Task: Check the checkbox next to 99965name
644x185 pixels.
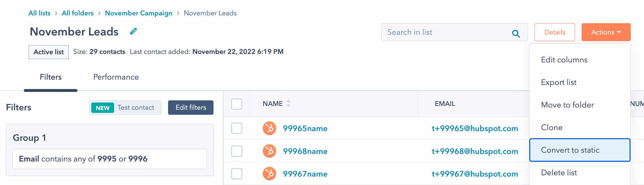Action: [x=237, y=128]
